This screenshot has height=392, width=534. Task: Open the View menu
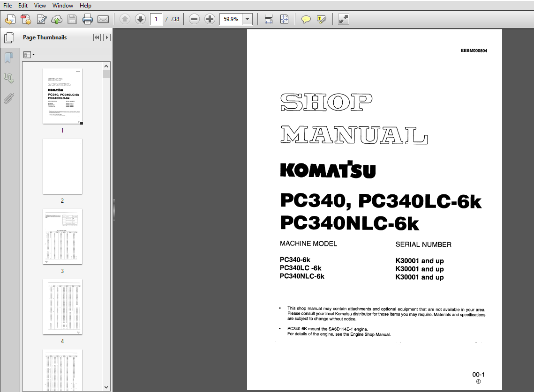40,6
